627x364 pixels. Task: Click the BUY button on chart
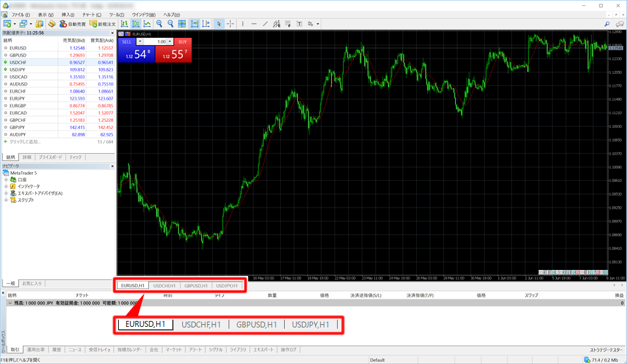click(183, 42)
